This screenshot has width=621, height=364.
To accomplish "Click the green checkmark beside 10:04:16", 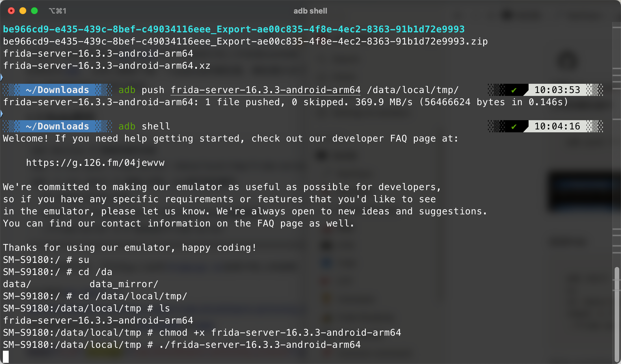I will coord(514,127).
